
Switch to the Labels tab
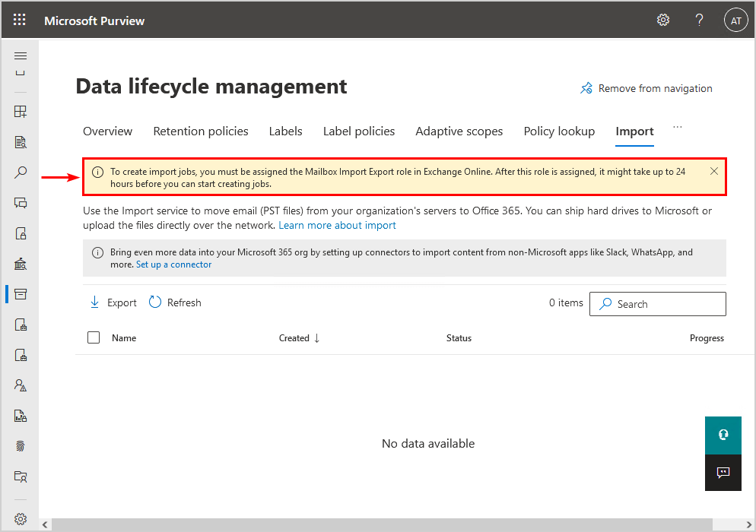pyautogui.click(x=285, y=131)
